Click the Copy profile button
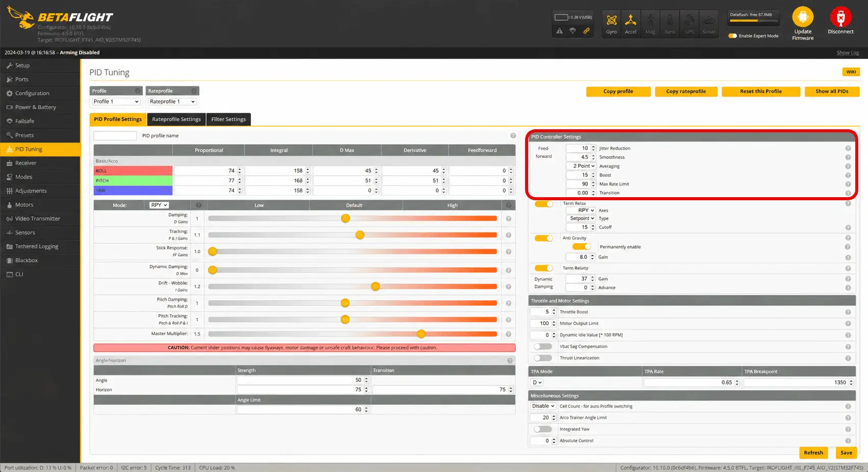The height and width of the screenshot is (472, 868). (618, 91)
